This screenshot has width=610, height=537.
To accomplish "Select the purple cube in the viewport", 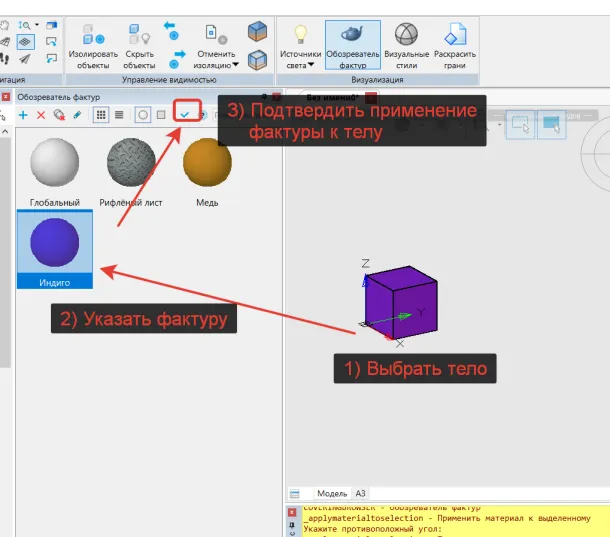I will [400, 297].
